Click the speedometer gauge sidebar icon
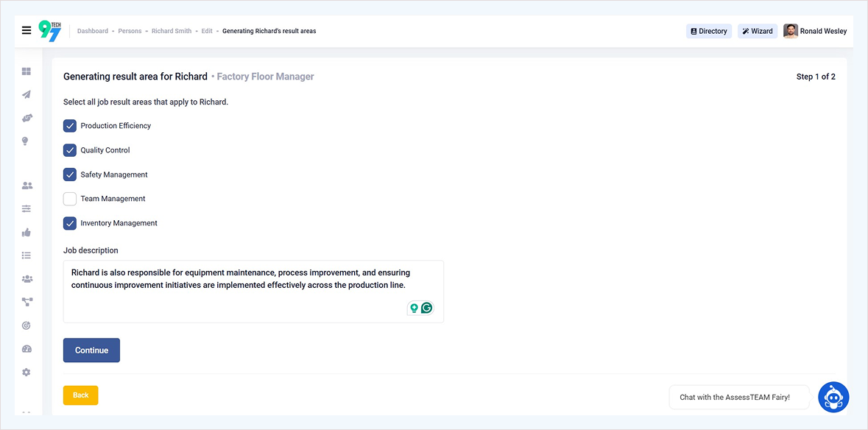The width and height of the screenshot is (868, 430). 27,349
